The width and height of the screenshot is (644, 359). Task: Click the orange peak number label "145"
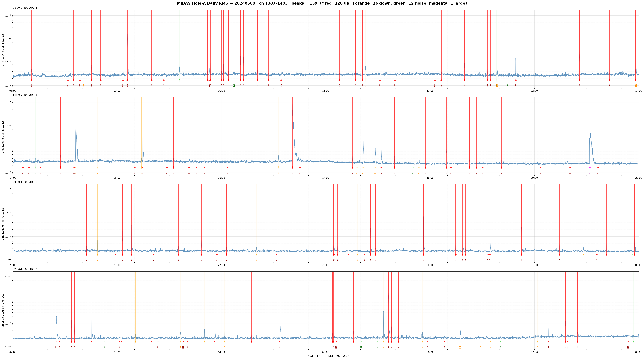pos(423,347)
